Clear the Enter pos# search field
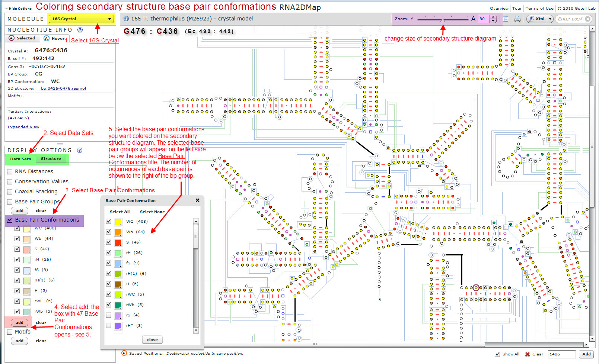599x364 pixels. tap(588, 19)
